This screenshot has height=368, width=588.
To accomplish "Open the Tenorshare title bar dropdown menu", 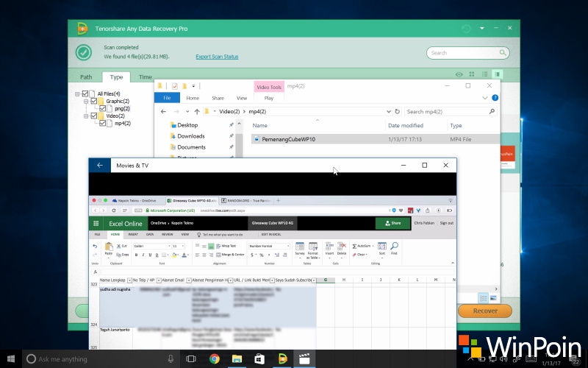I will [x=482, y=28].
